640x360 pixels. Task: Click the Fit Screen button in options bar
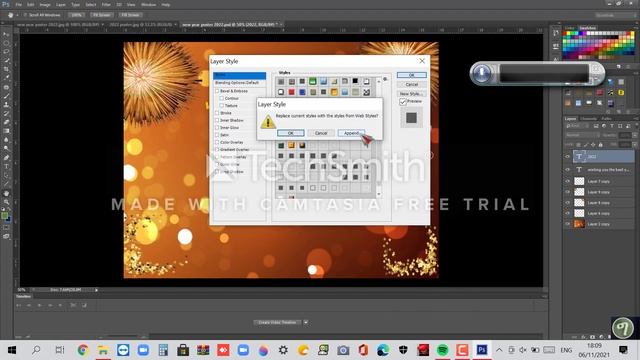[101, 15]
